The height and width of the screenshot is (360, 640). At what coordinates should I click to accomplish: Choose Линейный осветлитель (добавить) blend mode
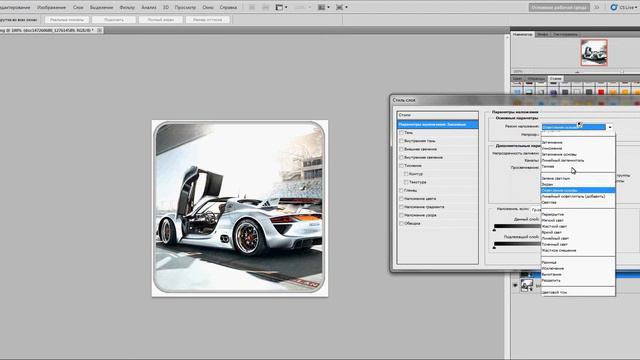[x=578, y=196]
